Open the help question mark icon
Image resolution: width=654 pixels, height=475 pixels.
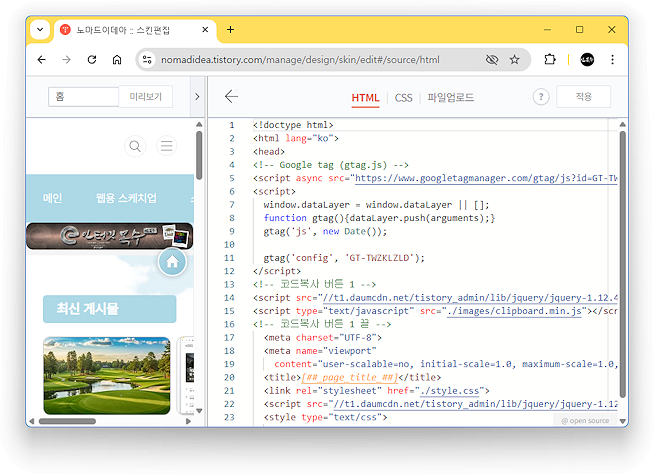pyautogui.click(x=541, y=97)
